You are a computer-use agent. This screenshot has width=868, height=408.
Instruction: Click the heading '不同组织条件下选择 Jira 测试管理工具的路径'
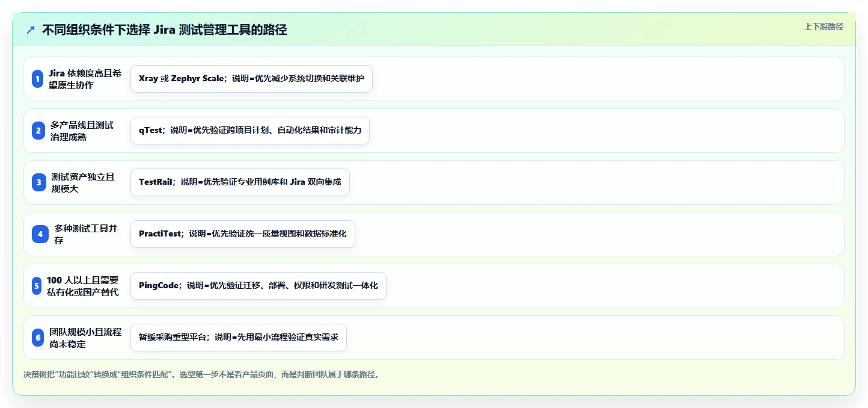click(164, 30)
